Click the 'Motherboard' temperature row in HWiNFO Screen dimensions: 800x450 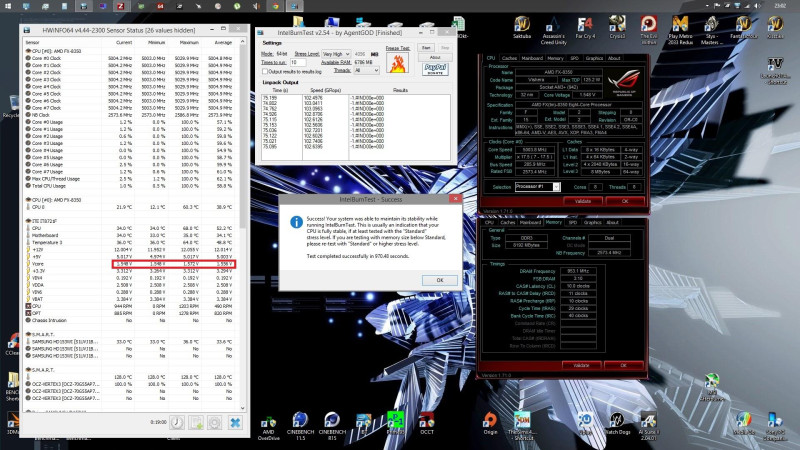click(130, 235)
